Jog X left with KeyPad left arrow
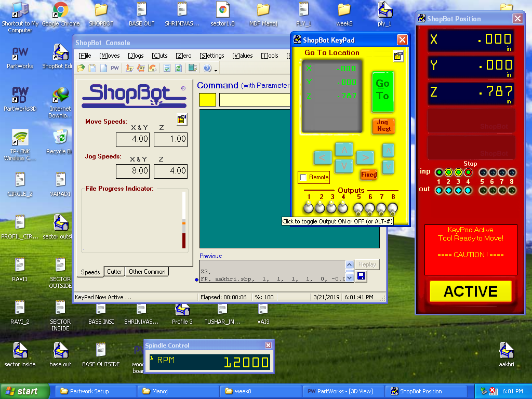The image size is (532, 399). (322, 157)
